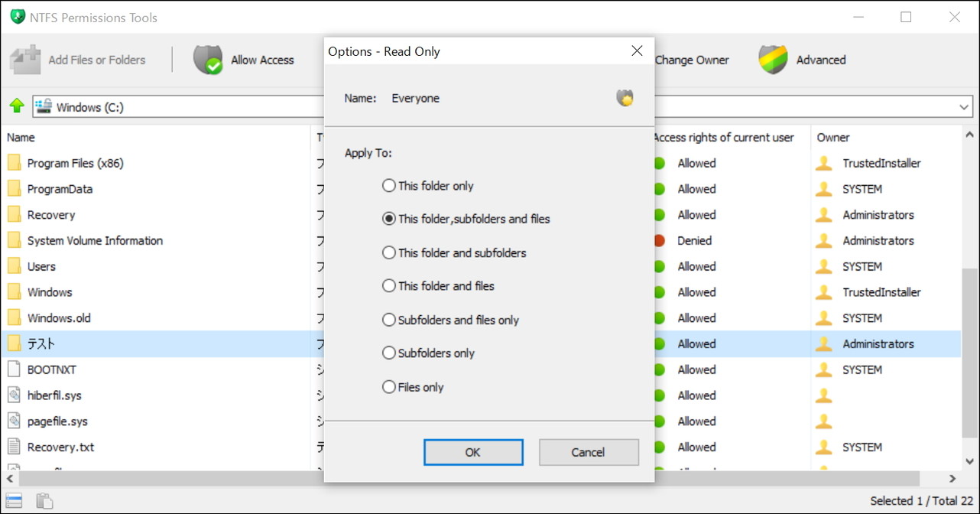Image resolution: width=980 pixels, height=514 pixels.
Task: Click the details view icon in status bar
Action: coord(15,501)
